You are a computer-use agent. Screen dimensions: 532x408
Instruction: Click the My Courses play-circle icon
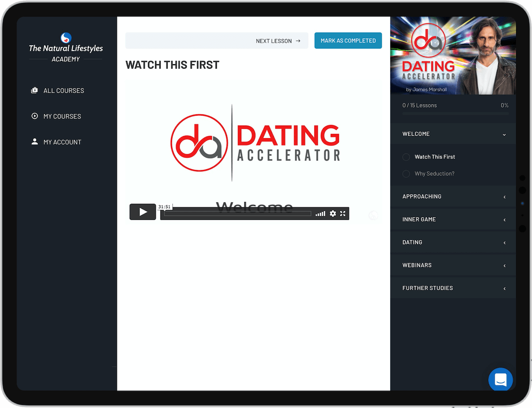(x=35, y=116)
